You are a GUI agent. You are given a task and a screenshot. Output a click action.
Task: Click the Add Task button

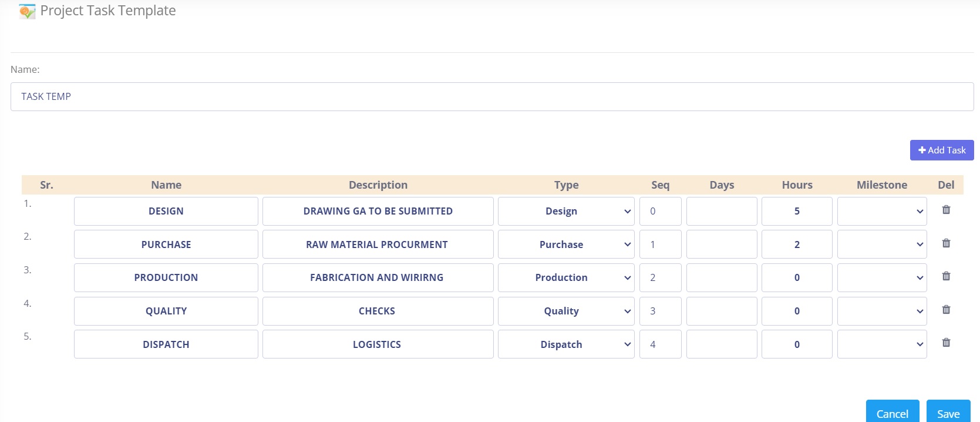pyautogui.click(x=941, y=150)
